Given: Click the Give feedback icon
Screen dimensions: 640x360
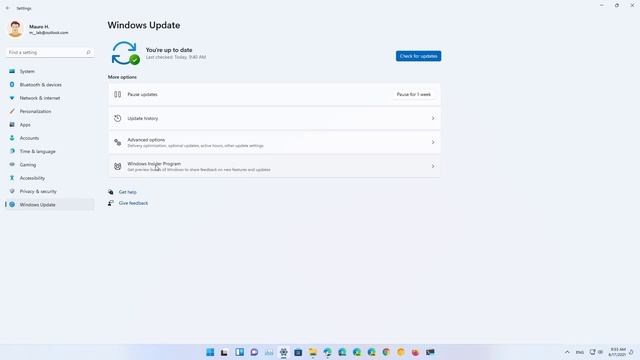Looking at the screenshot, I should click(111, 203).
